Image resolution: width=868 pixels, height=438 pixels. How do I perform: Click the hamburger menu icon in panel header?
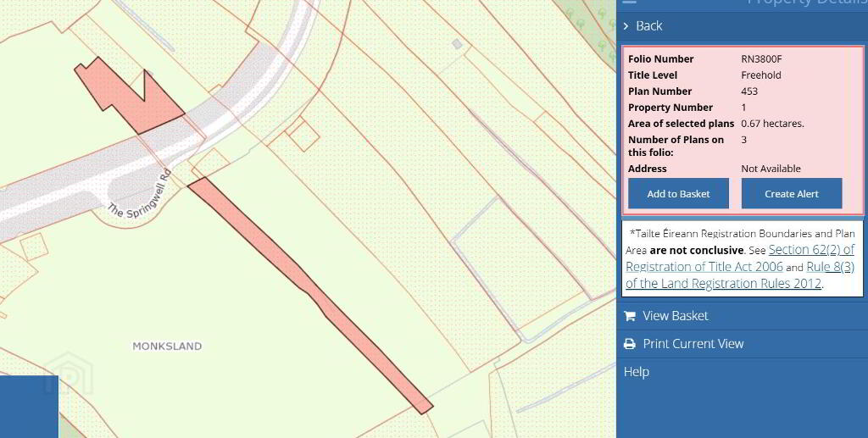coord(629,3)
